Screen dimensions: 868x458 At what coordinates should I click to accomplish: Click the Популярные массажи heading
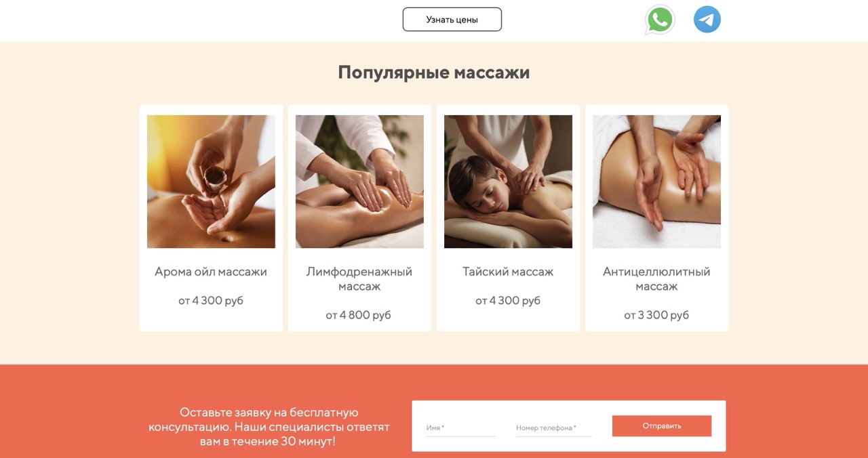pos(434,72)
